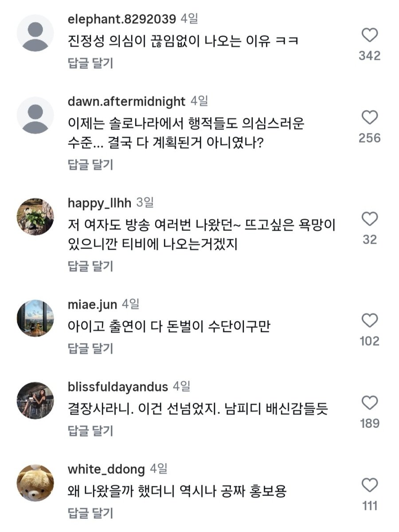Tap the heart on happy_llhh's comment
Viewport: 399px width, 532px height.
(x=370, y=219)
